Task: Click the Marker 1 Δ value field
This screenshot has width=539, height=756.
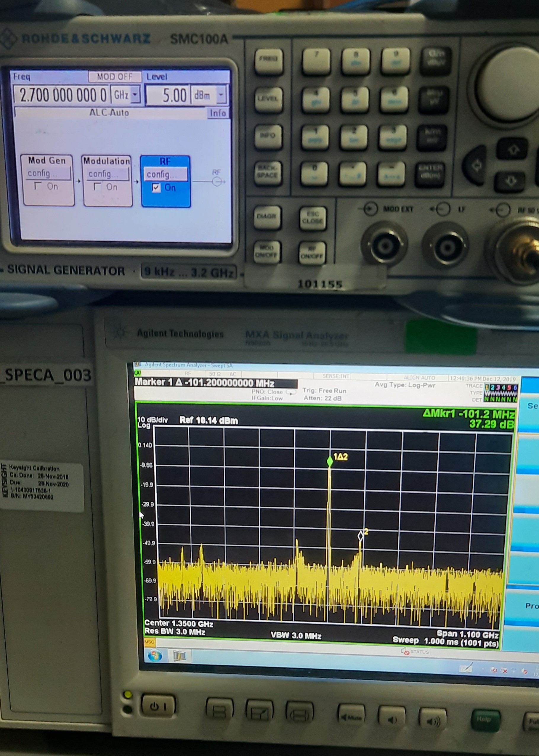Action: click(215, 383)
